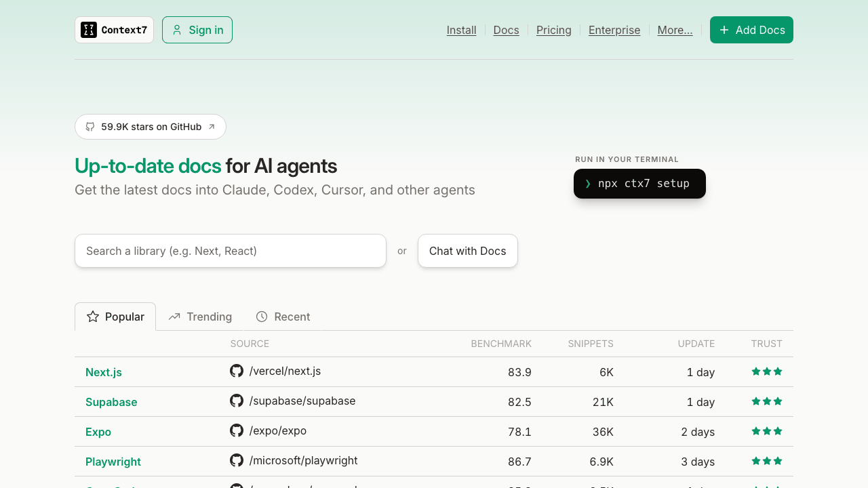Switch to the Recent tab
868x488 pixels.
[283, 317]
